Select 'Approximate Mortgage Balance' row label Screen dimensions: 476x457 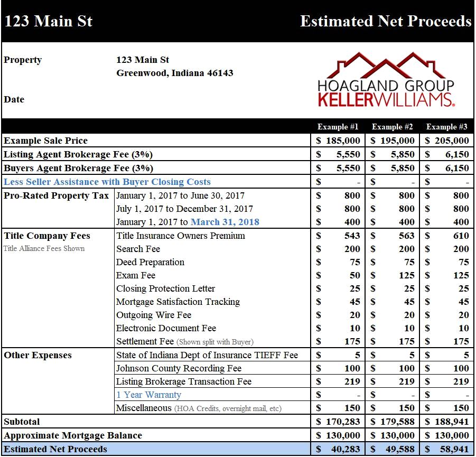coord(73,436)
